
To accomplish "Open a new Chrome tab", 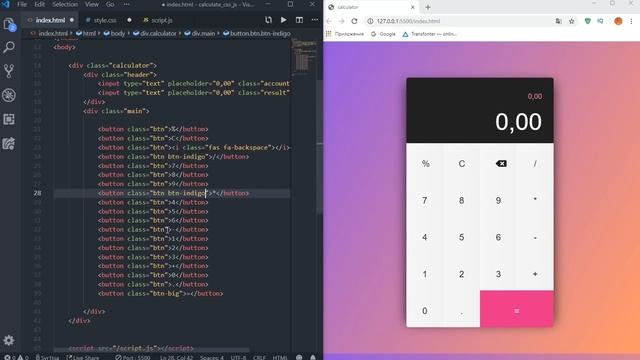I will pyautogui.click(x=428, y=7).
